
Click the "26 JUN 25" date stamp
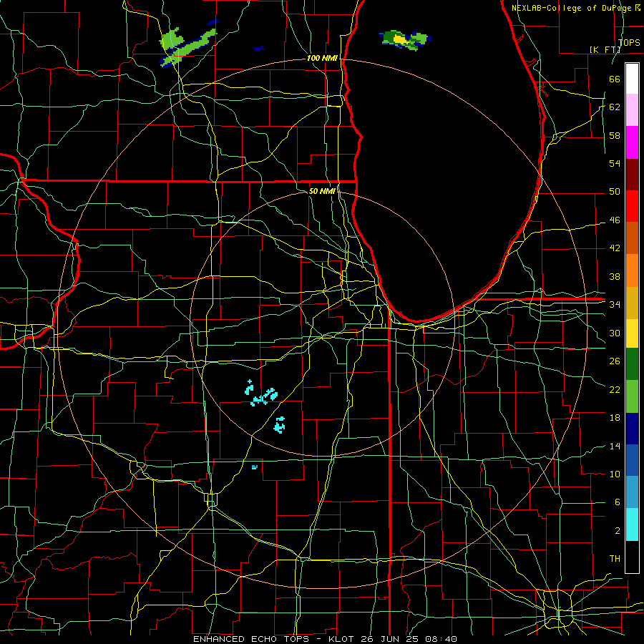pos(390,639)
